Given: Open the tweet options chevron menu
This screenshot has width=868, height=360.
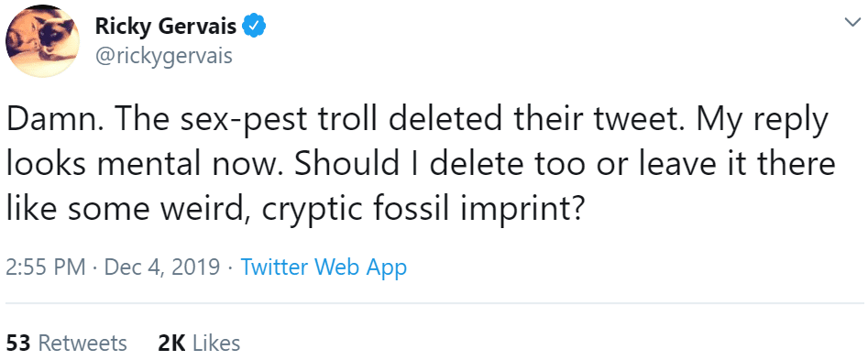Looking at the screenshot, I should coord(850,22).
